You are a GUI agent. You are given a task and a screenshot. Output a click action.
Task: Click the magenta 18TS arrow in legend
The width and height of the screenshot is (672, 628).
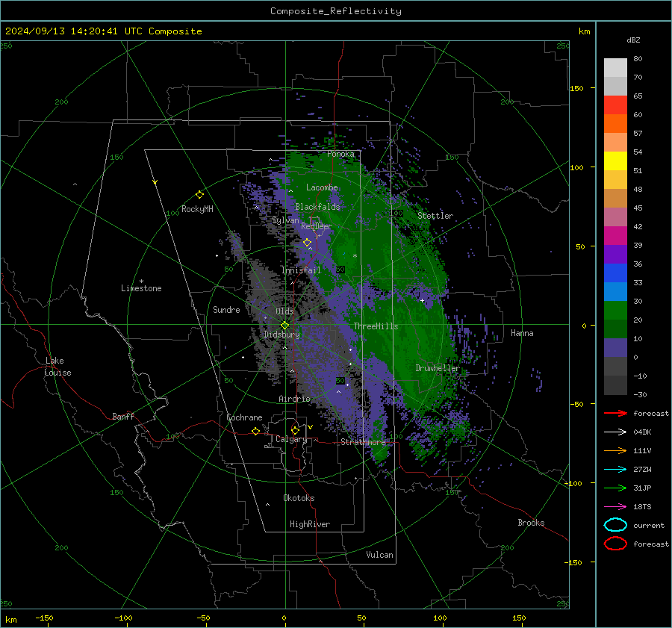615,507
